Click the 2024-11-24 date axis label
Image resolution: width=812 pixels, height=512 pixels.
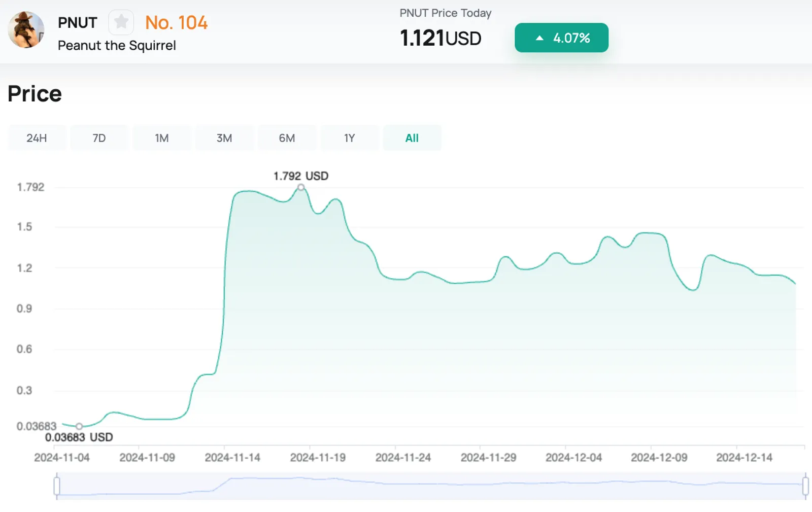coord(403,458)
